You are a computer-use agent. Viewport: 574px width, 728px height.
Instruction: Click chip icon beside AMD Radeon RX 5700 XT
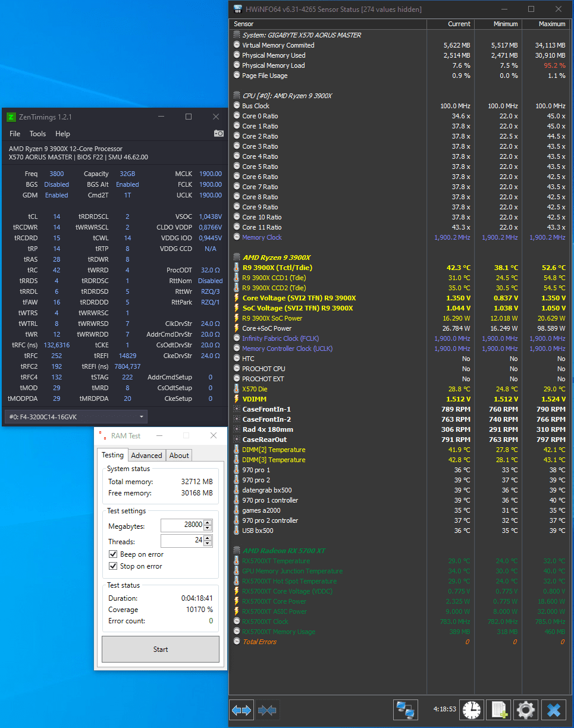[237, 551]
